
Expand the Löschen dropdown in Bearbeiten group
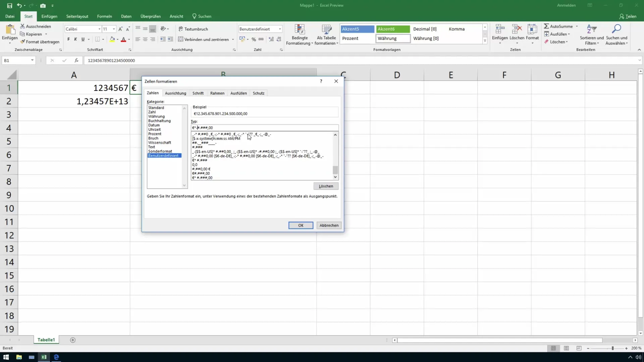567,42
